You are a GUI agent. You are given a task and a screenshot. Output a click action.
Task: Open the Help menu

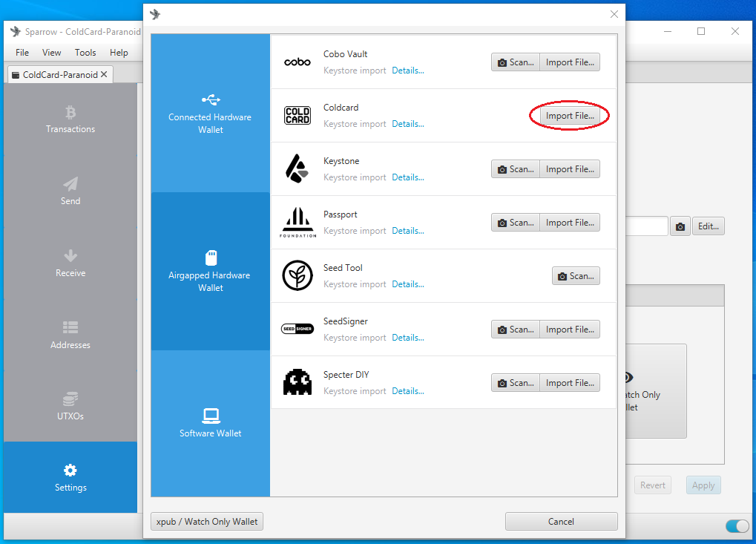tap(119, 53)
